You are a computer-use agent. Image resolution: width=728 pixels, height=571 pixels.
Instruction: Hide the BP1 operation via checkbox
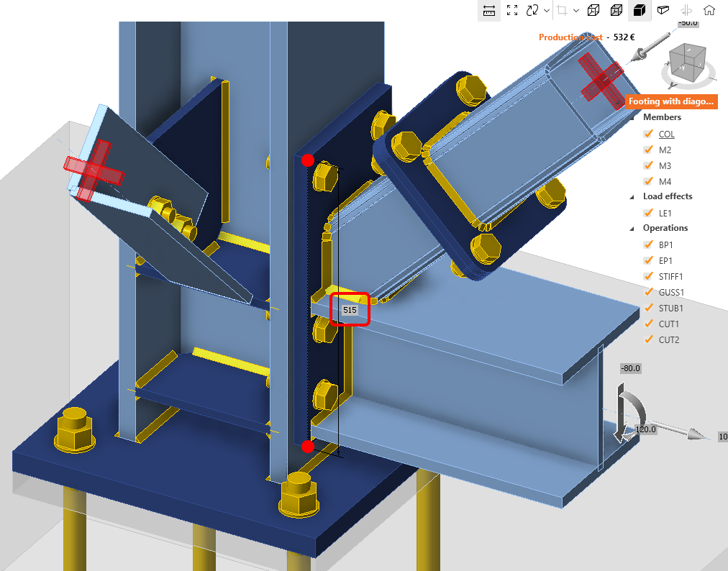(648, 245)
